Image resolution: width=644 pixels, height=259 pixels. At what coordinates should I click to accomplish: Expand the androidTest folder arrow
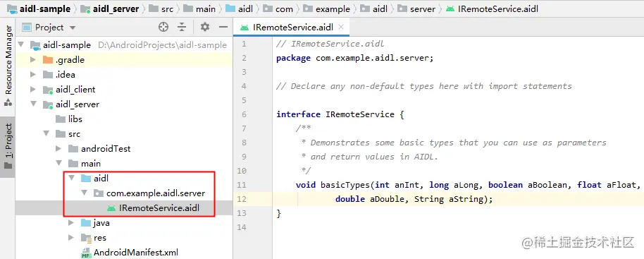(58, 148)
